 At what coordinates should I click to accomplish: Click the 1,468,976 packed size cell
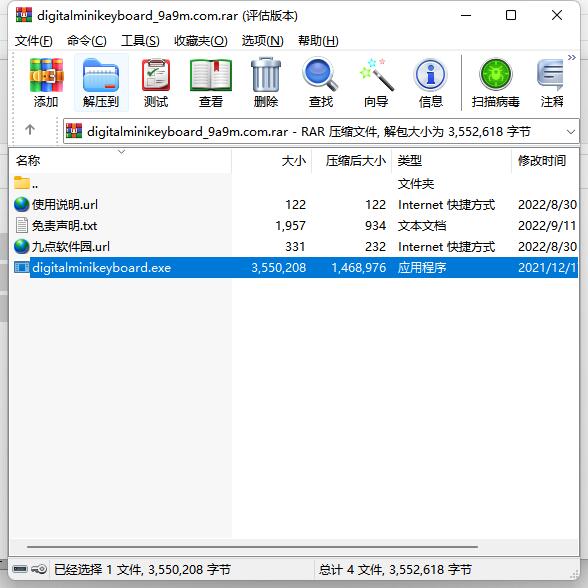[358, 267]
